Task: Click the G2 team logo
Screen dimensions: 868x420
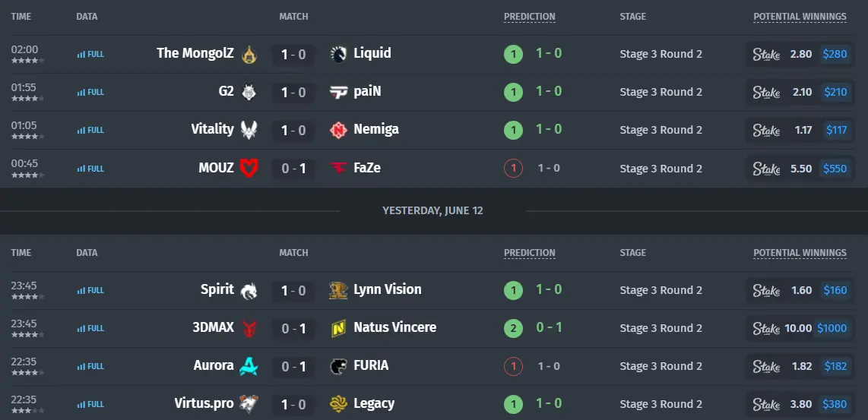Action: click(x=249, y=92)
